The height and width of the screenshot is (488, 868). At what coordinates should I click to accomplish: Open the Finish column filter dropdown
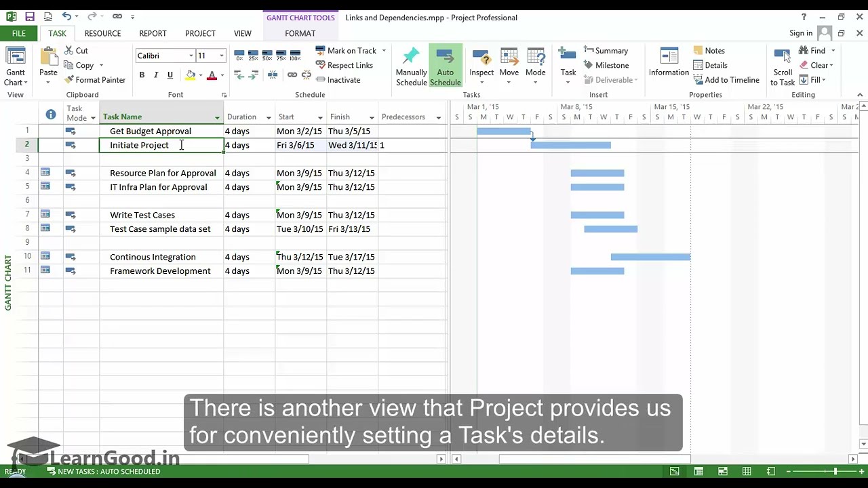(x=372, y=117)
